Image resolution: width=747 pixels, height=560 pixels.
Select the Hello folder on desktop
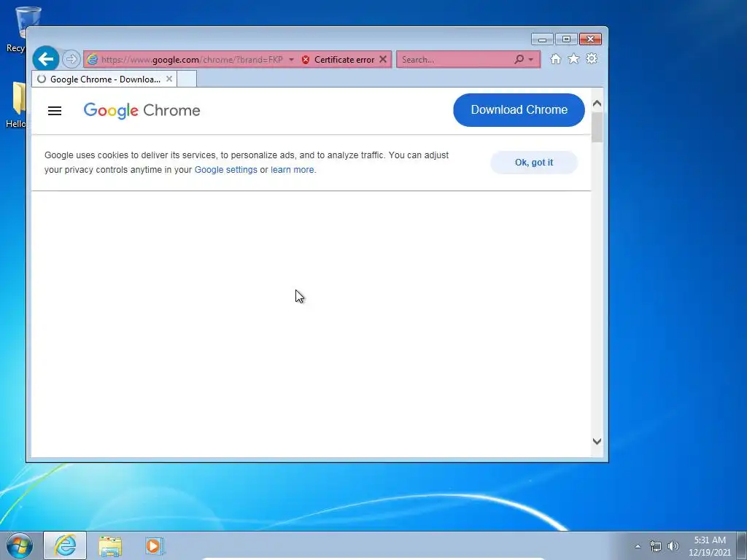[16, 105]
